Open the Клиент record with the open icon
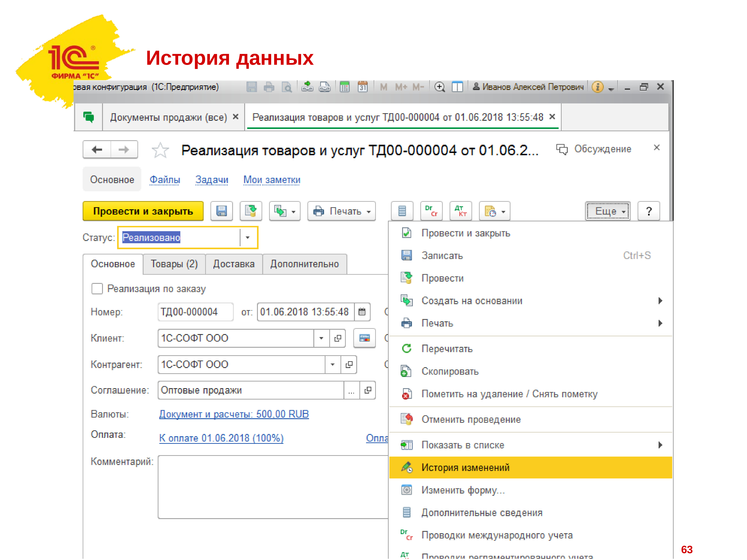The height and width of the screenshot is (560, 747). coord(338,338)
